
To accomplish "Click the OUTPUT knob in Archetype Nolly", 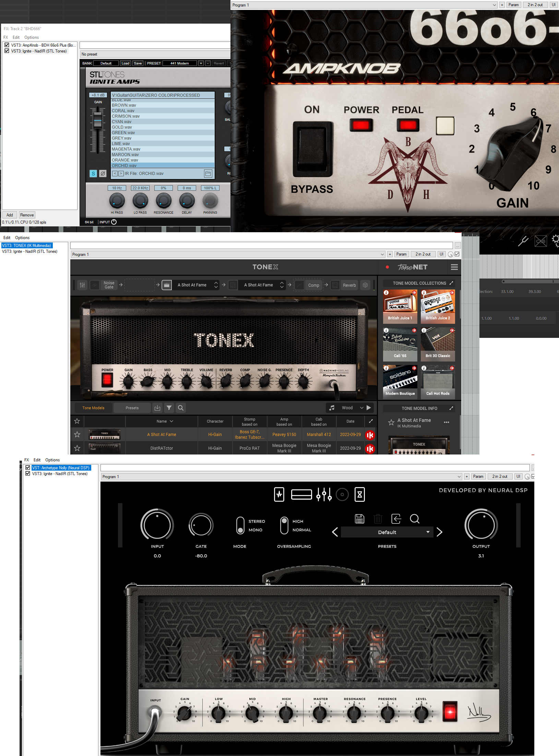I will coord(481,525).
